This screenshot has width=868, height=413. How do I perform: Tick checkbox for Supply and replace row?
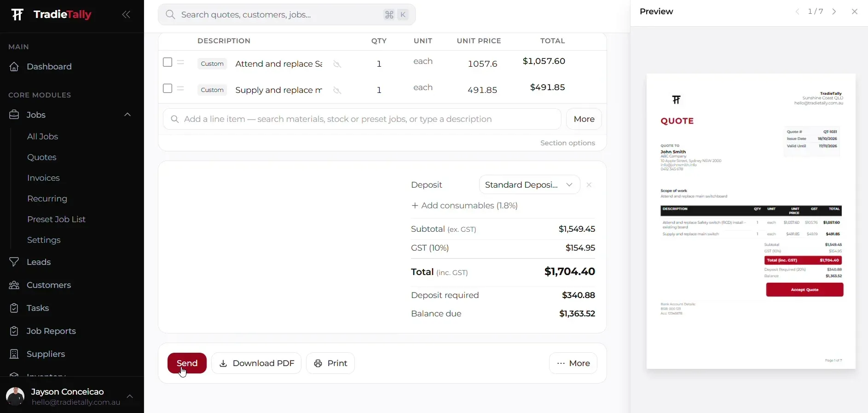(x=168, y=88)
